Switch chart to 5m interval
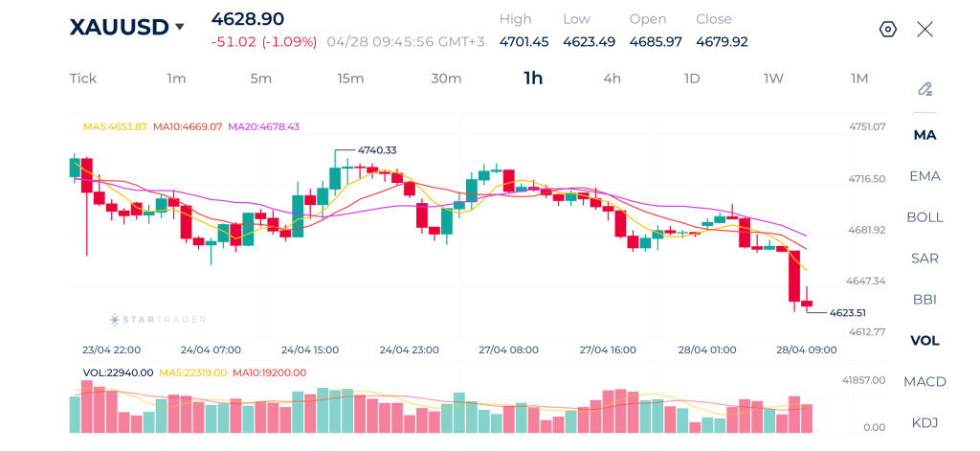Image resolution: width=980 pixels, height=451 pixels. coord(261,79)
